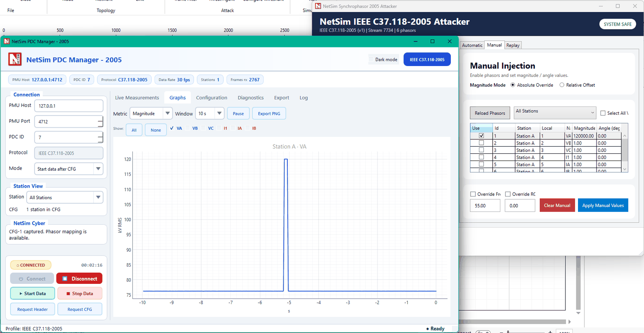Check the IA series checkbox
The image size is (644, 333).
233,128
